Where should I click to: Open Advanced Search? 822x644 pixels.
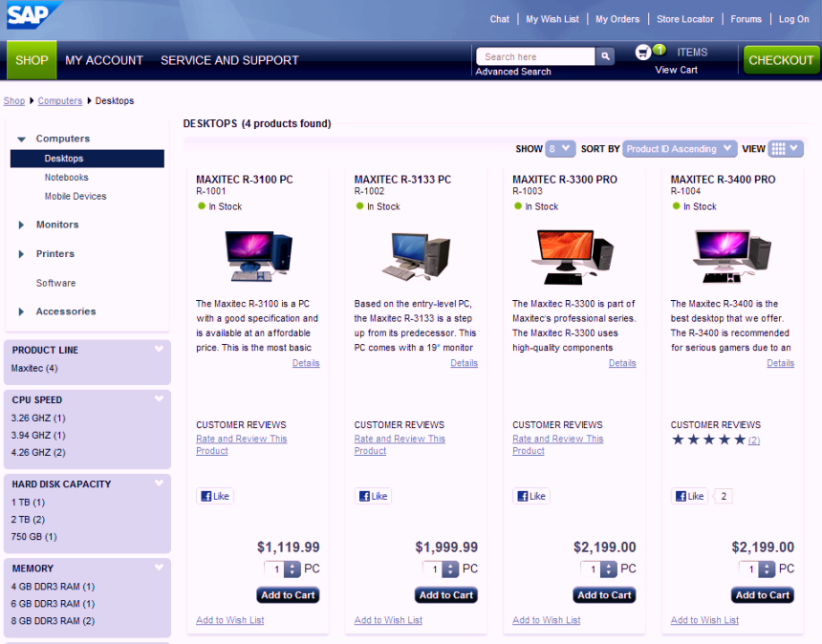tap(513, 72)
